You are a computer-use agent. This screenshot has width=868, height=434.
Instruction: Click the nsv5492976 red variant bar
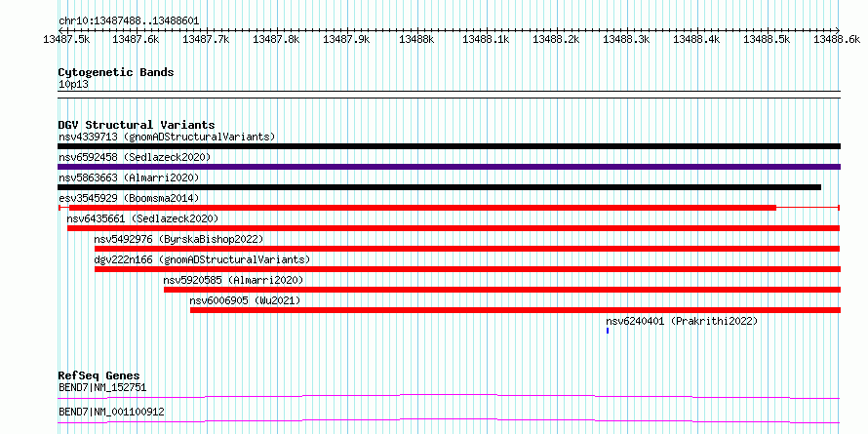coord(467,249)
